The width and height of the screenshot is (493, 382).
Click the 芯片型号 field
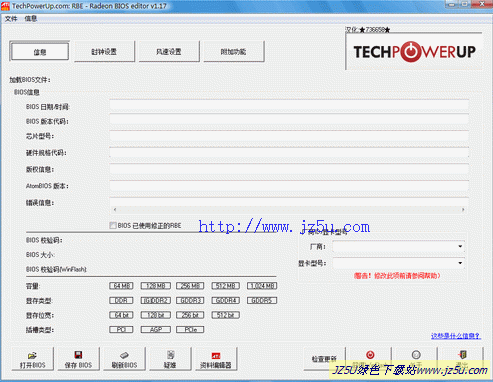point(289,136)
